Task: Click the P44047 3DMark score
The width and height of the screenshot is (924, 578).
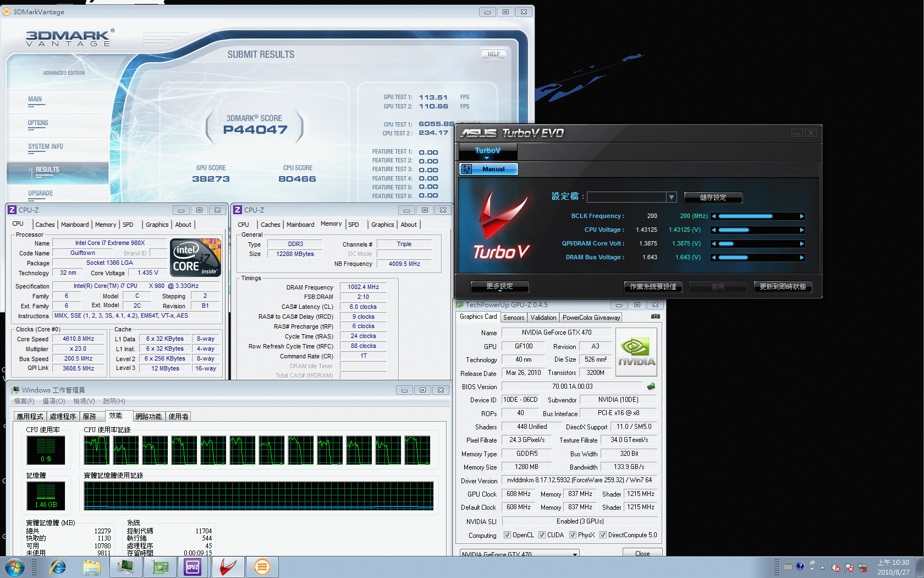Action: click(x=255, y=130)
